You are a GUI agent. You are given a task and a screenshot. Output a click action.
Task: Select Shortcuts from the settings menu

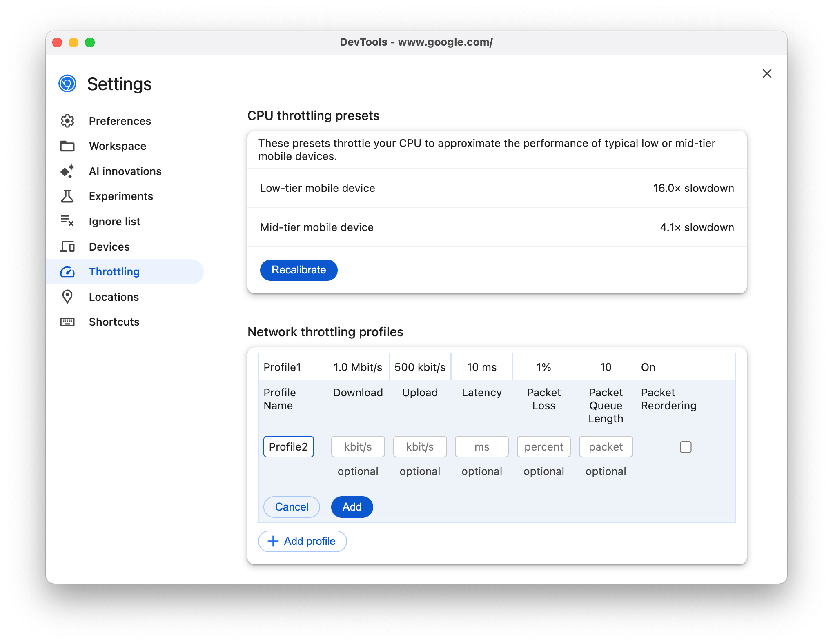point(114,321)
